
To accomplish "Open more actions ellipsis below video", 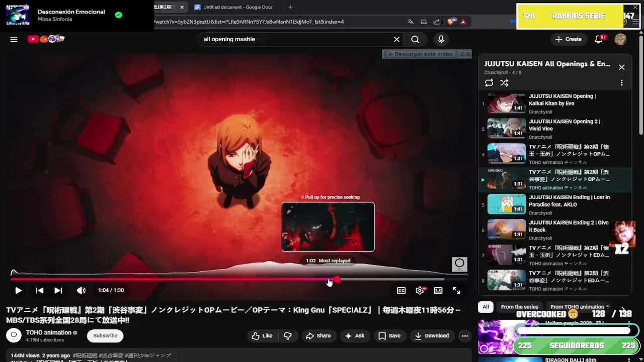I will click(x=465, y=335).
